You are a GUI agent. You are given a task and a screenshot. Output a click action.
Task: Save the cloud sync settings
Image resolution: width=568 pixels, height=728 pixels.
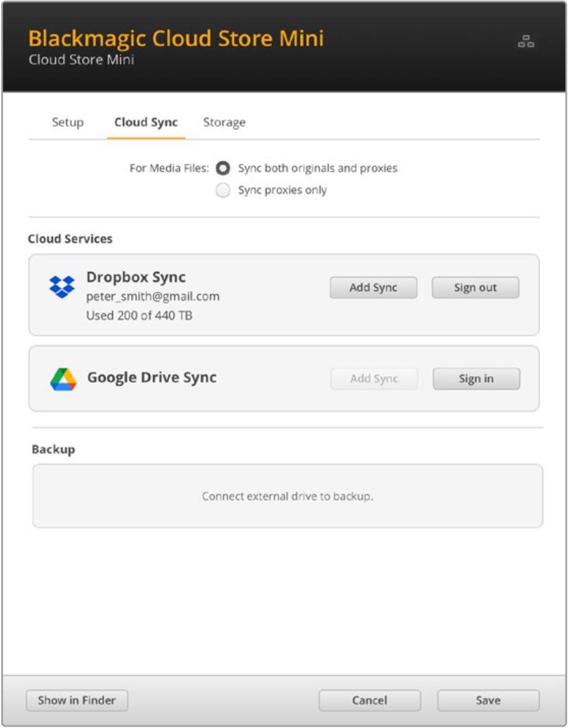[488, 700]
